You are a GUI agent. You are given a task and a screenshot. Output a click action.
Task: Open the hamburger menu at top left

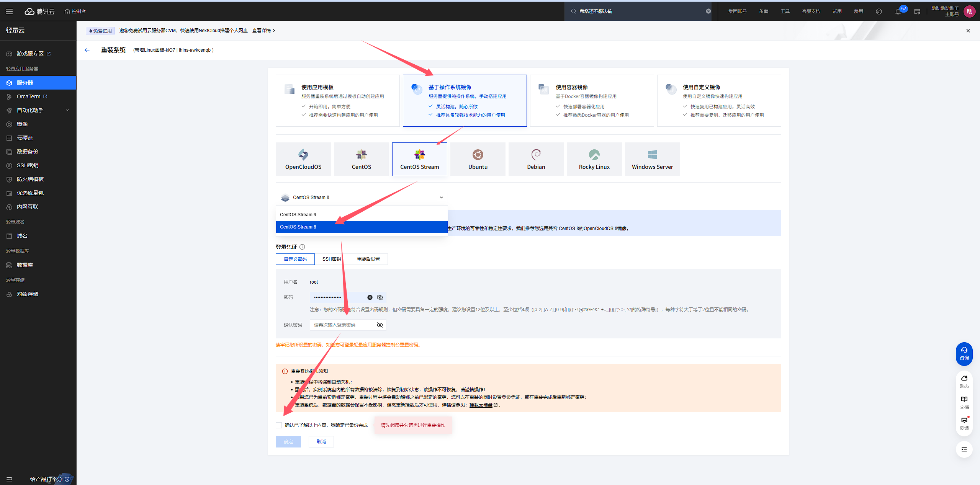(x=9, y=11)
